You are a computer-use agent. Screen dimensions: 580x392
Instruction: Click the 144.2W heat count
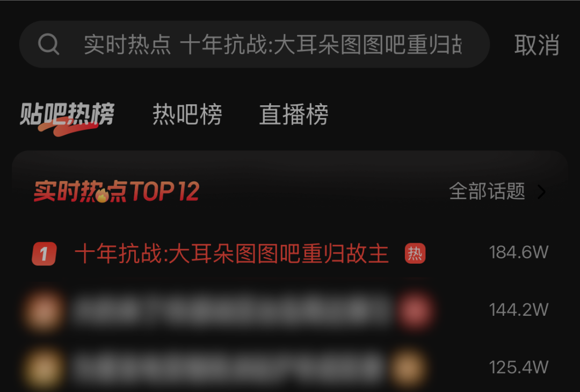coord(519,310)
